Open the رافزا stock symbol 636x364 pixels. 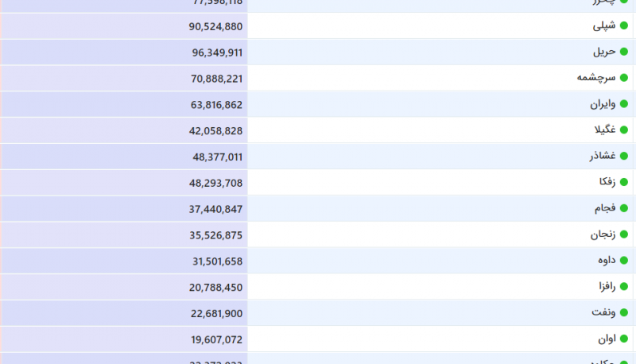(x=607, y=287)
